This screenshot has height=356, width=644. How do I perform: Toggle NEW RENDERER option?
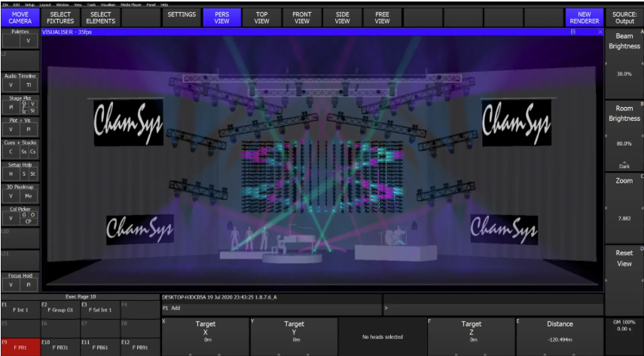coord(584,17)
